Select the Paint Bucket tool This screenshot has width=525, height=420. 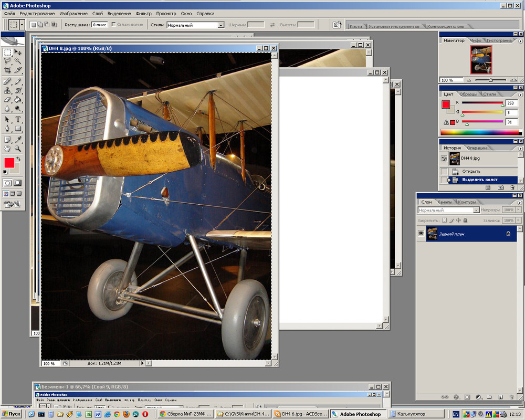(x=18, y=99)
